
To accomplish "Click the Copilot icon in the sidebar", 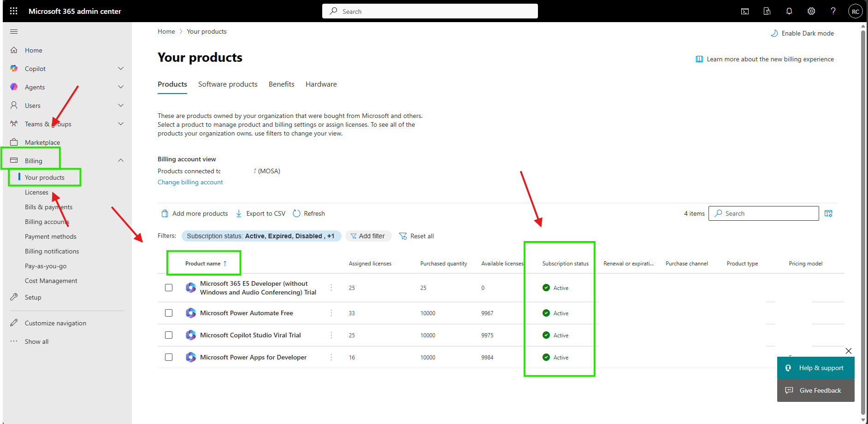I will 14,68.
